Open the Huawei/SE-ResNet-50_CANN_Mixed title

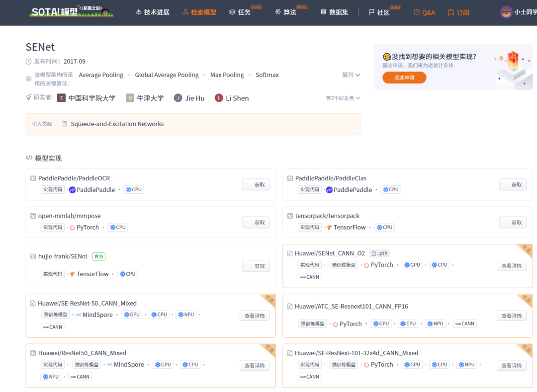[x=87, y=304]
